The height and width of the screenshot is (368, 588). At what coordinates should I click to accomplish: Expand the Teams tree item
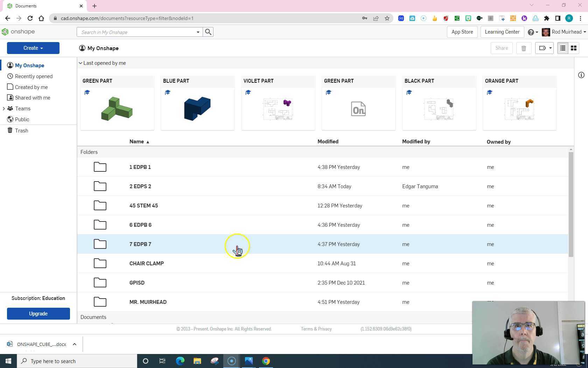pyautogui.click(x=3, y=109)
